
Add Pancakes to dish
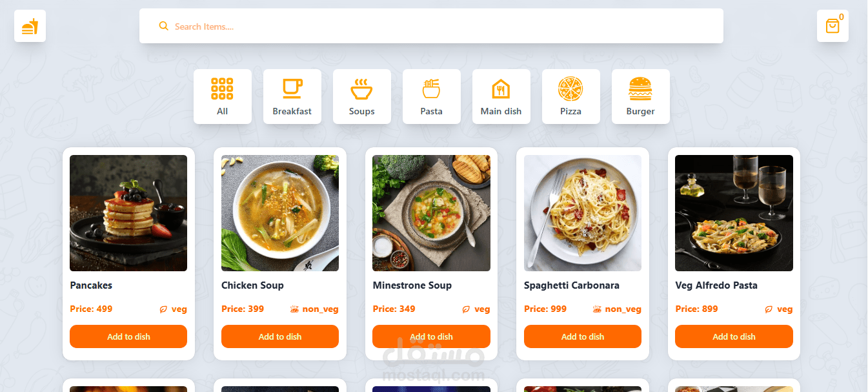click(x=128, y=336)
